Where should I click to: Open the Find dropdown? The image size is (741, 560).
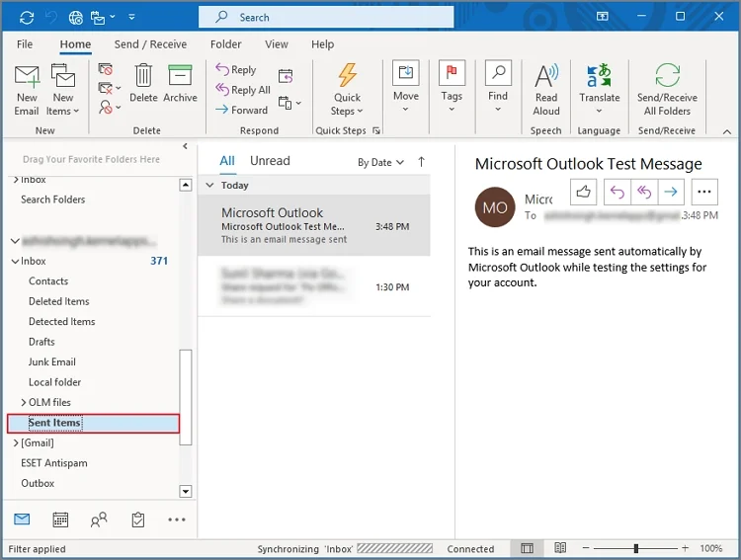click(498, 87)
